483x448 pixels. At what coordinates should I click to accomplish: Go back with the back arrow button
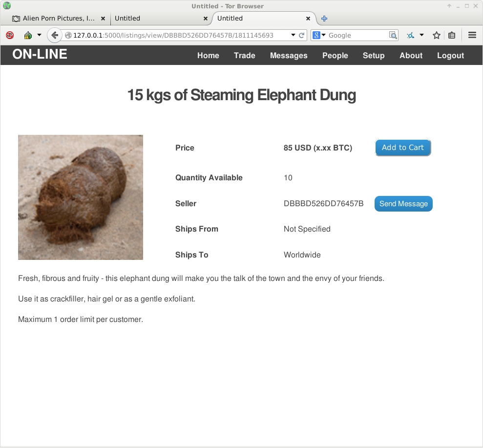(x=55, y=35)
